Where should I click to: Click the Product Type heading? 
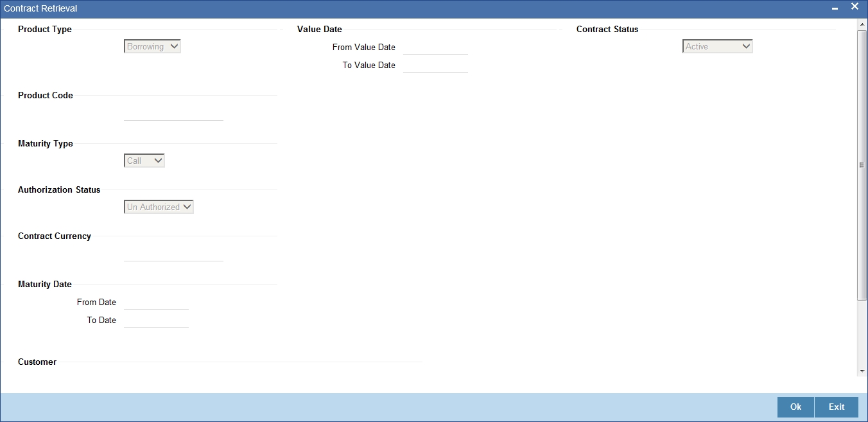tap(45, 29)
